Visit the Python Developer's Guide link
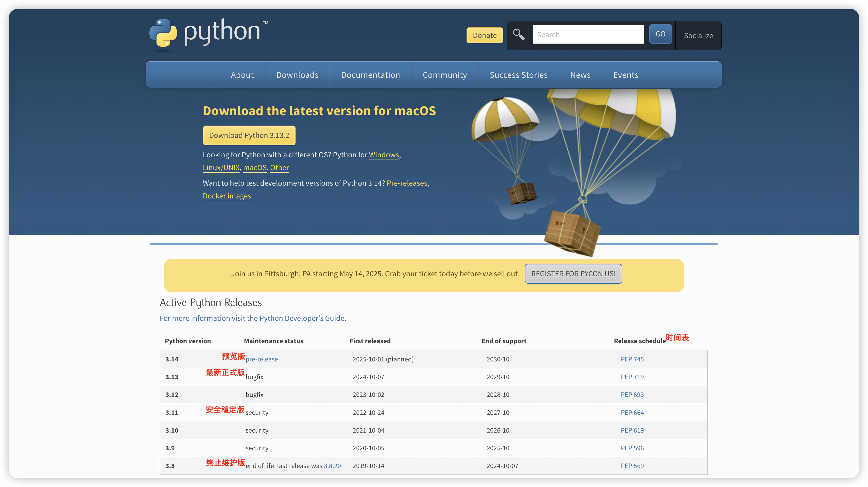868x487 pixels. click(252, 318)
